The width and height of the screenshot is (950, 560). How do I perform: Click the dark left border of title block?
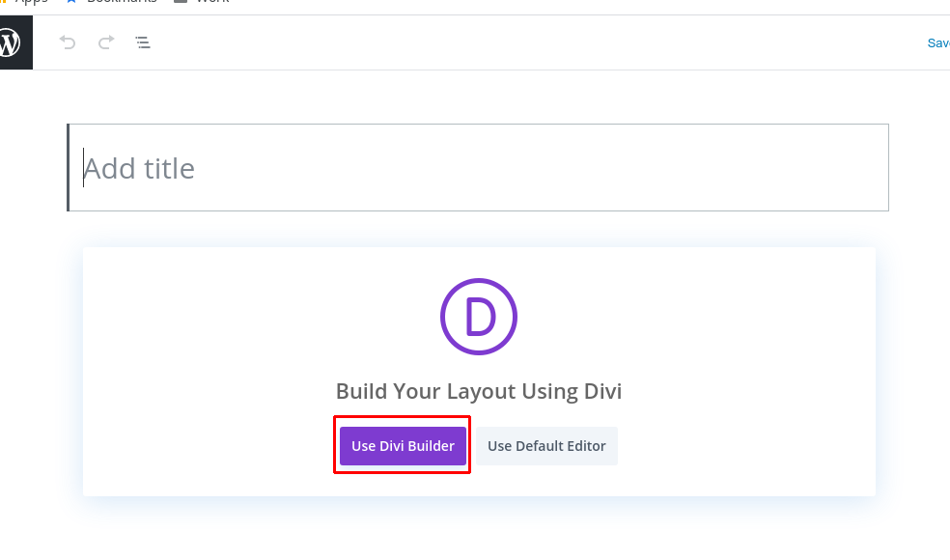[68, 168]
